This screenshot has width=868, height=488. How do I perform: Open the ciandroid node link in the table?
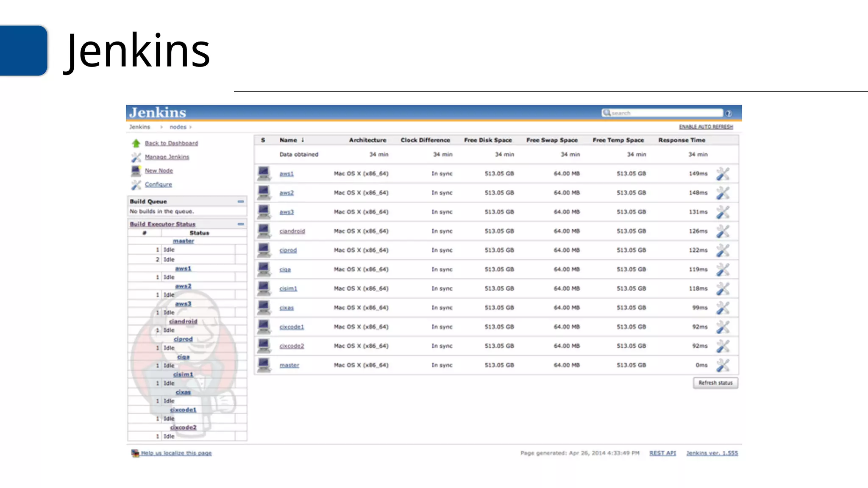point(292,231)
